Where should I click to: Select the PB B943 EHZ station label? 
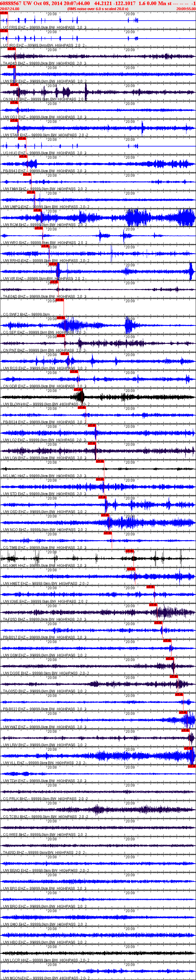click(45, 171)
